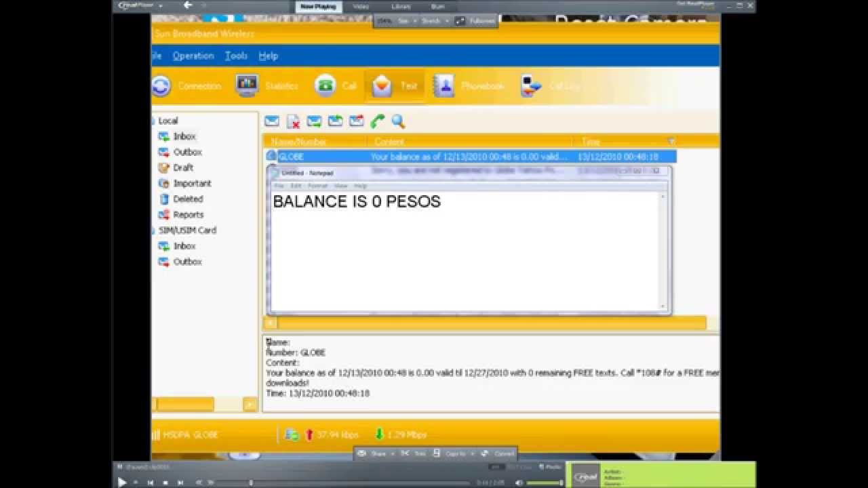The width and height of the screenshot is (868, 488).
Task: Open Notepad's Edit menu
Action: pyautogui.click(x=296, y=186)
